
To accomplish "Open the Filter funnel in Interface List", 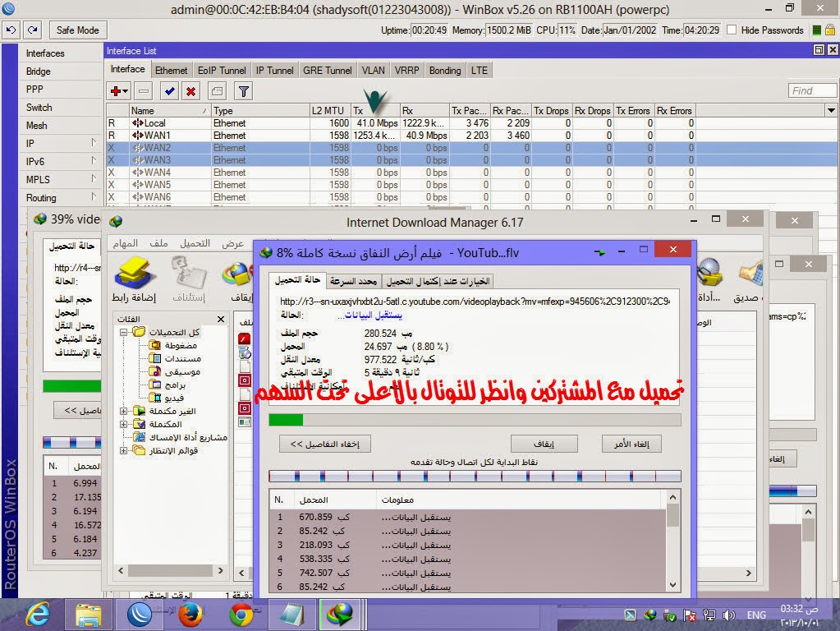I will (x=244, y=91).
